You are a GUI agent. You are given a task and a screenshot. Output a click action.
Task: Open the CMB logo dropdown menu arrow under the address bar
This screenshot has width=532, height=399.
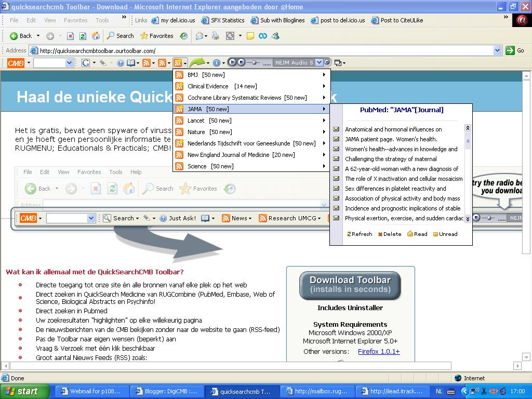pyautogui.click(x=29, y=63)
